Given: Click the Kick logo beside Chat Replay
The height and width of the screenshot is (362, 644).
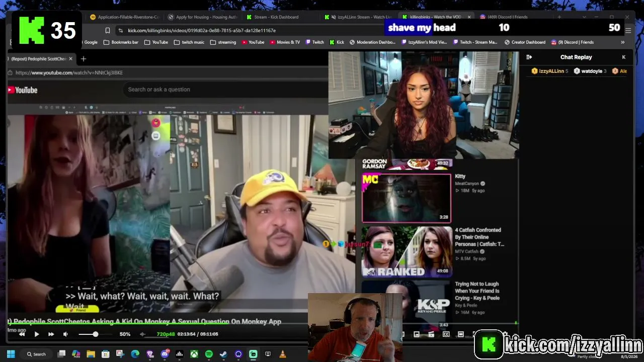Looking at the screenshot, I should click(x=624, y=57).
